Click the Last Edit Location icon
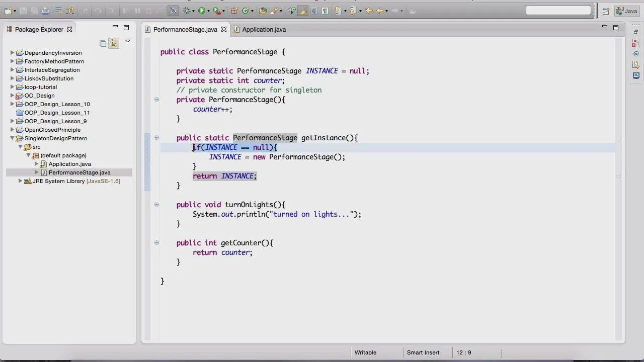The width and height of the screenshot is (644, 362). 369,11
